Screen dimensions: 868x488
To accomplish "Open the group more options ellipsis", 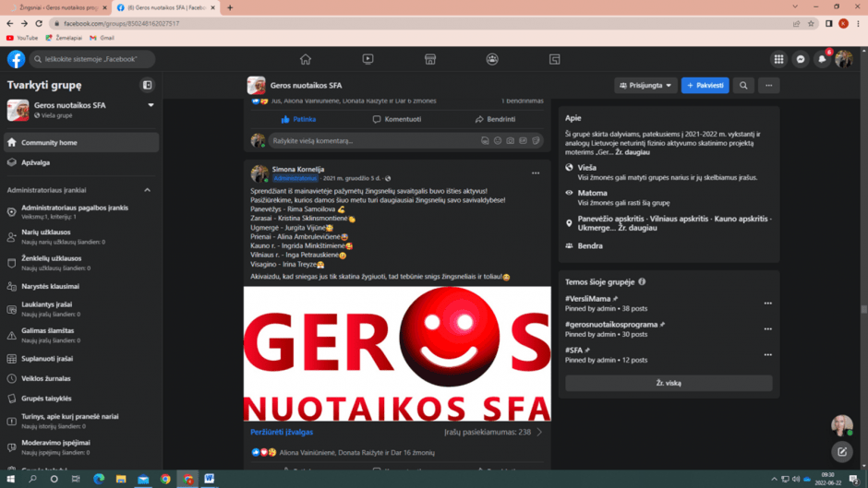I will [769, 85].
